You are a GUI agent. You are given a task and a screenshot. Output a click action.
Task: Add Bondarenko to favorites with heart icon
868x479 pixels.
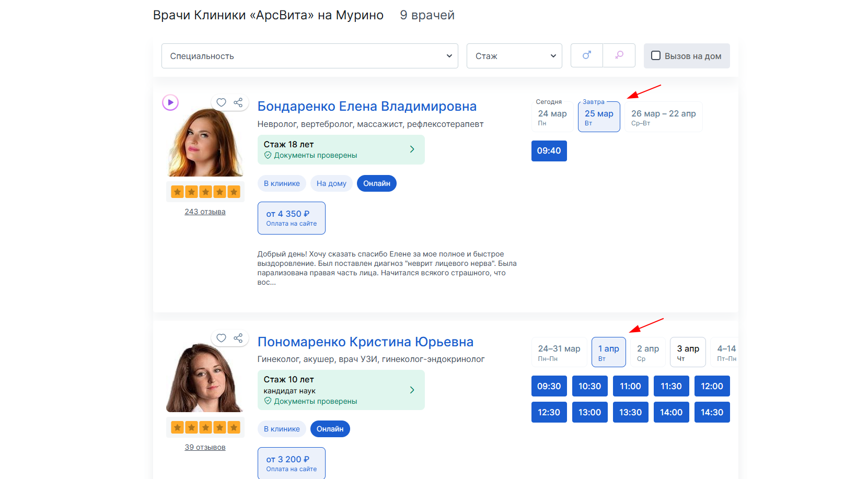click(x=221, y=102)
